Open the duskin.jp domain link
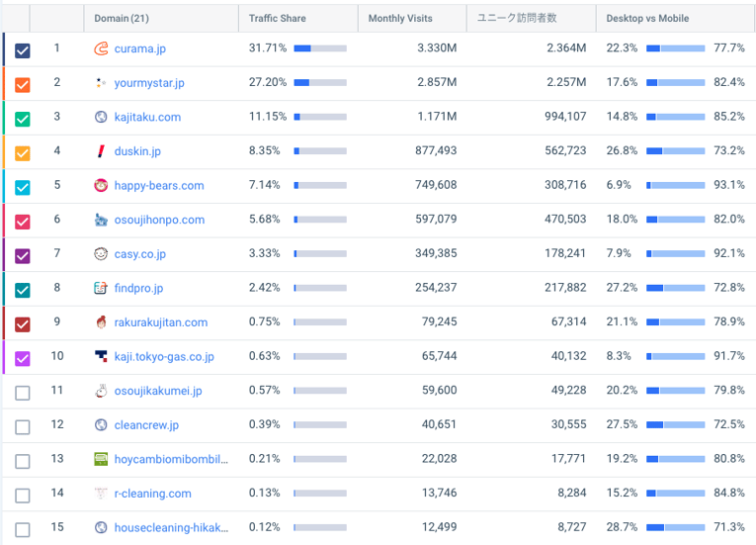 tap(137, 151)
